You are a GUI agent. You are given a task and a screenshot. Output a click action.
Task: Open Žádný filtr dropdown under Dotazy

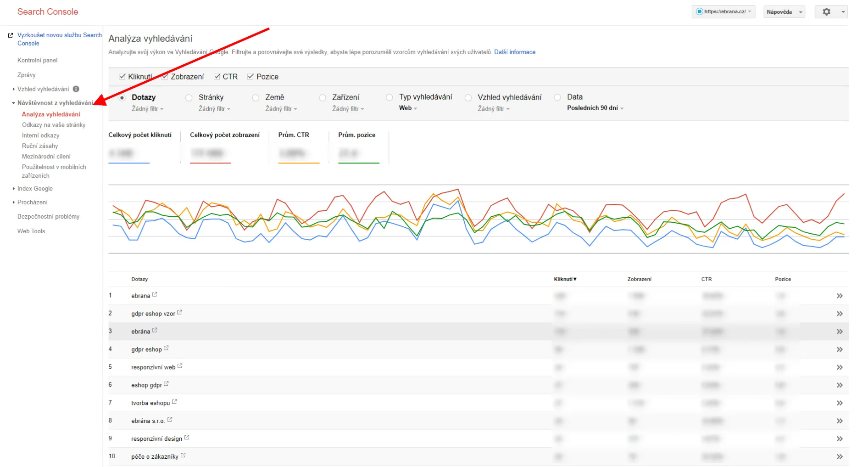[148, 109]
